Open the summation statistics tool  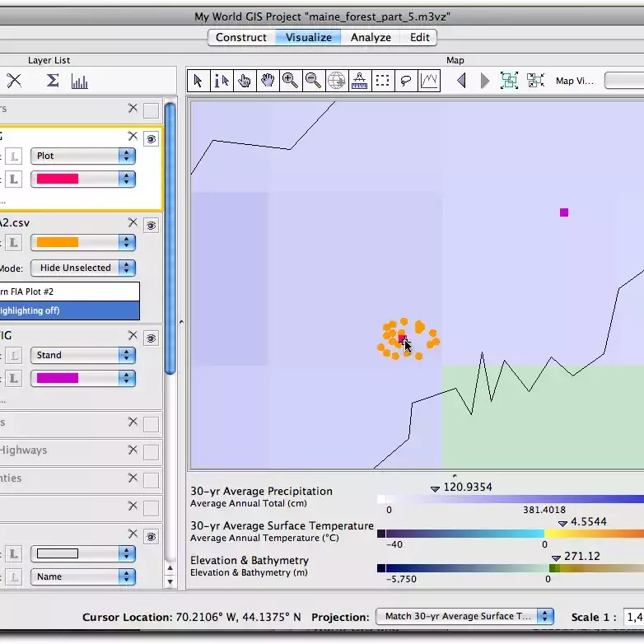[53, 81]
